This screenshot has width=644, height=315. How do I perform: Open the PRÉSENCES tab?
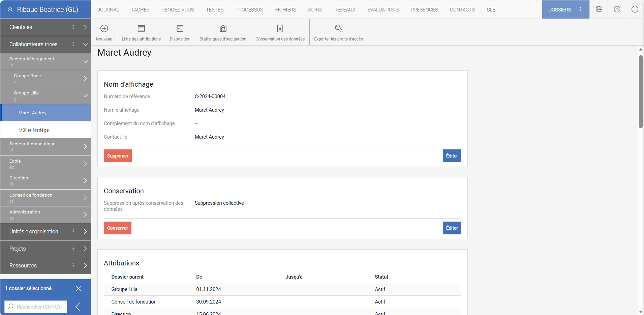tap(424, 10)
